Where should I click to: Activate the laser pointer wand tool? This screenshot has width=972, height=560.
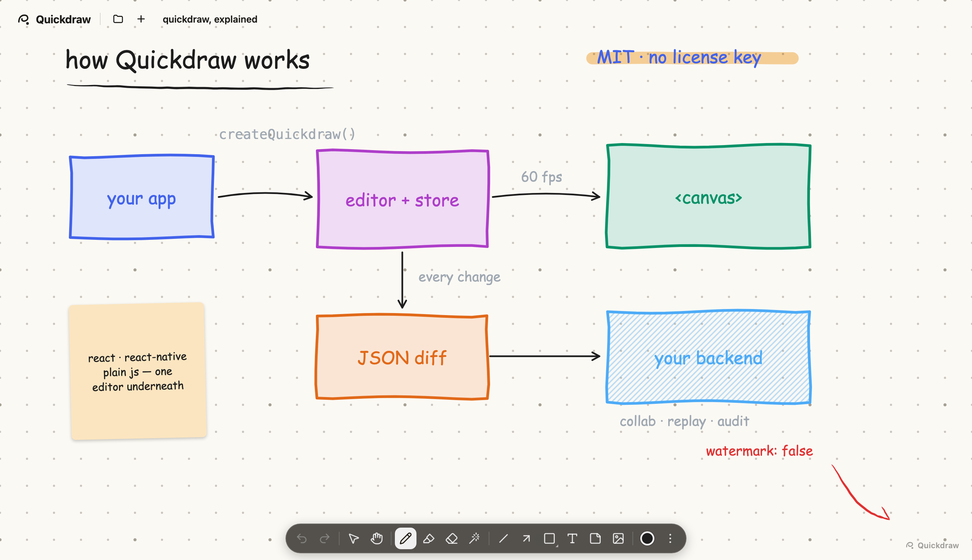[x=475, y=538]
